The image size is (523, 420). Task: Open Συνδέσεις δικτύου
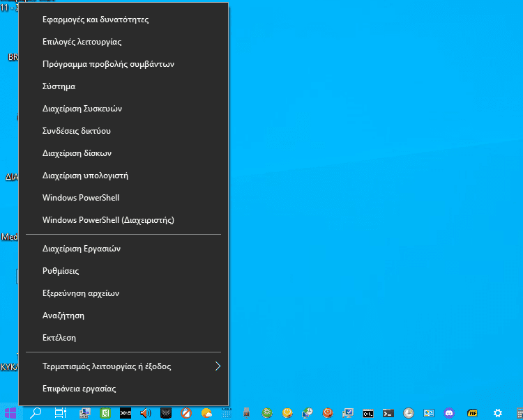coord(77,131)
